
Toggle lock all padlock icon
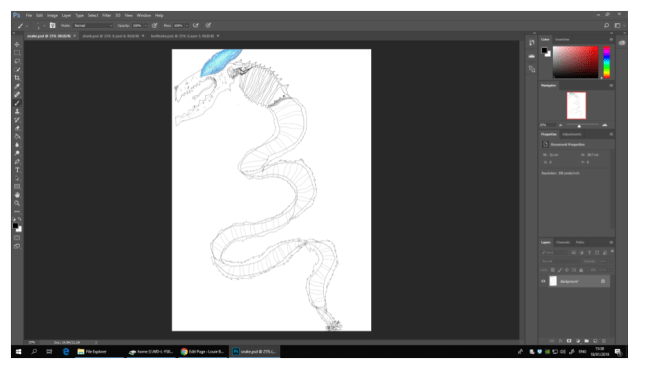[x=581, y=270]
